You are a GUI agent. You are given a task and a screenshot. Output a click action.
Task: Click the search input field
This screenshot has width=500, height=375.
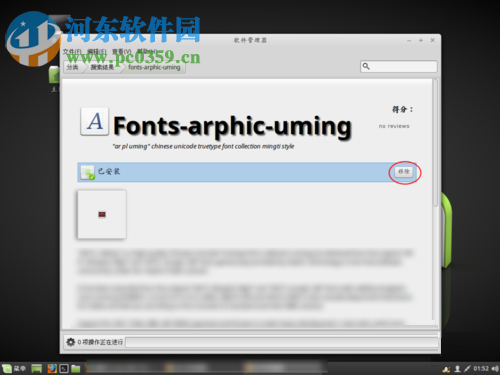pos(399,66)
